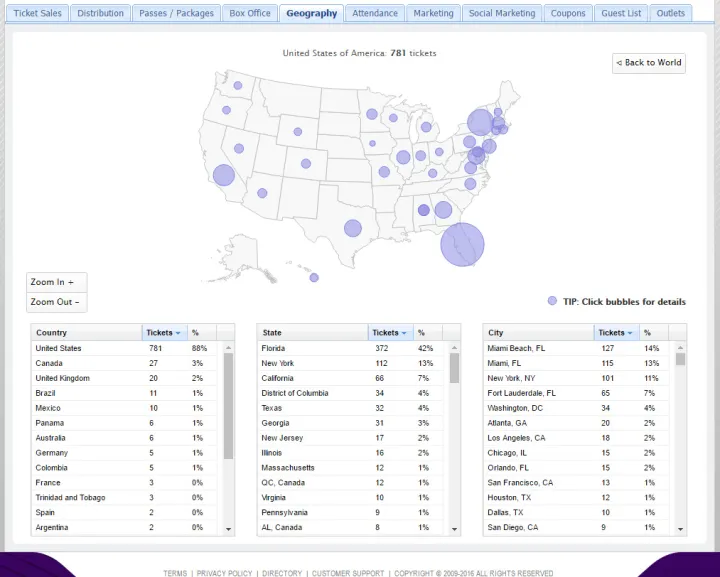Viewport: 720px width, 577px height.
Task: Open the Attendance tab
Action: pos(375,13)
